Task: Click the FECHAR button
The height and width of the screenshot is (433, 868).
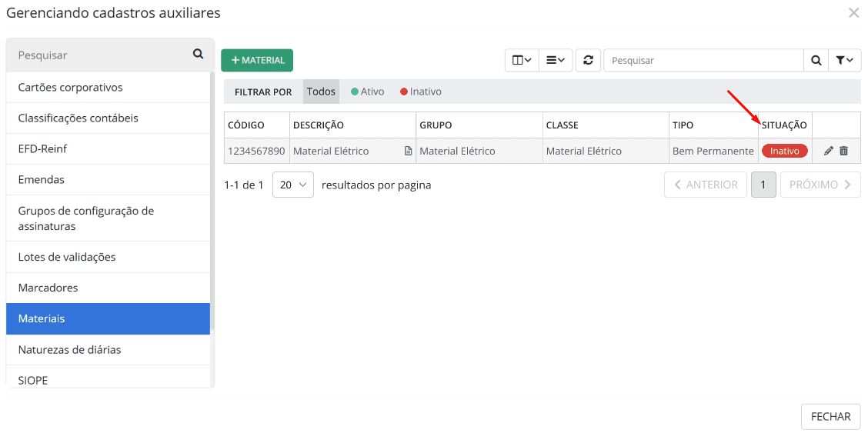Action: pos(830,417)
